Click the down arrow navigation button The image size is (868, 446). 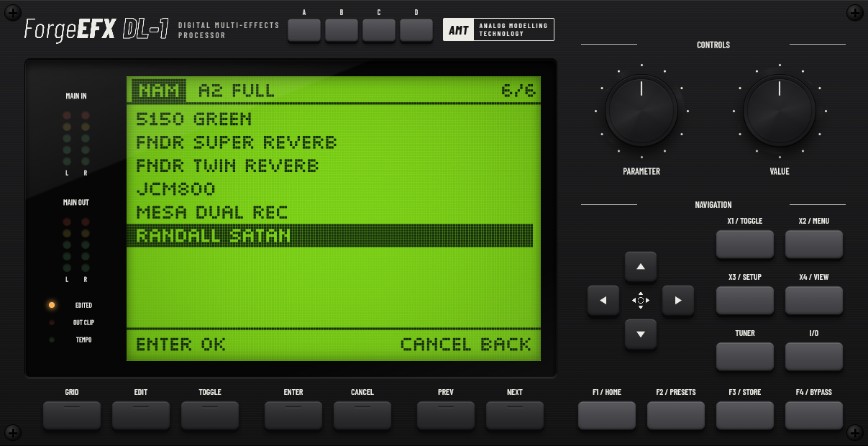[641, 334]
